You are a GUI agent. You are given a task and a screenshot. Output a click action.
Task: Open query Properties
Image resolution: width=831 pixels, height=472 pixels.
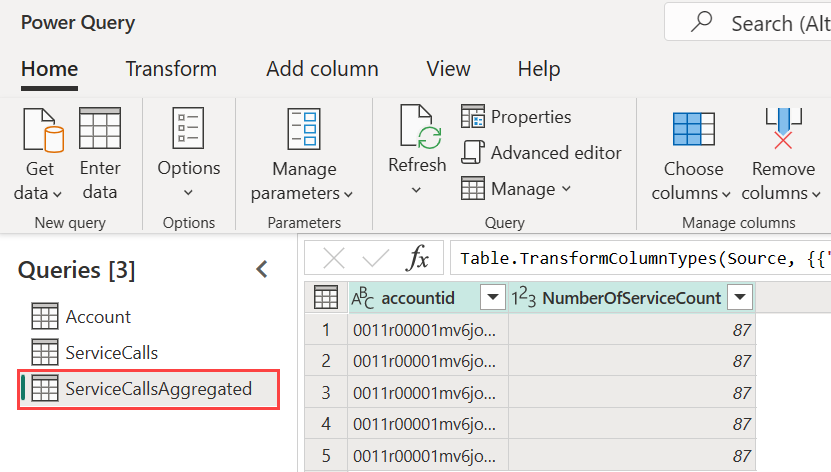coord(516,117)
